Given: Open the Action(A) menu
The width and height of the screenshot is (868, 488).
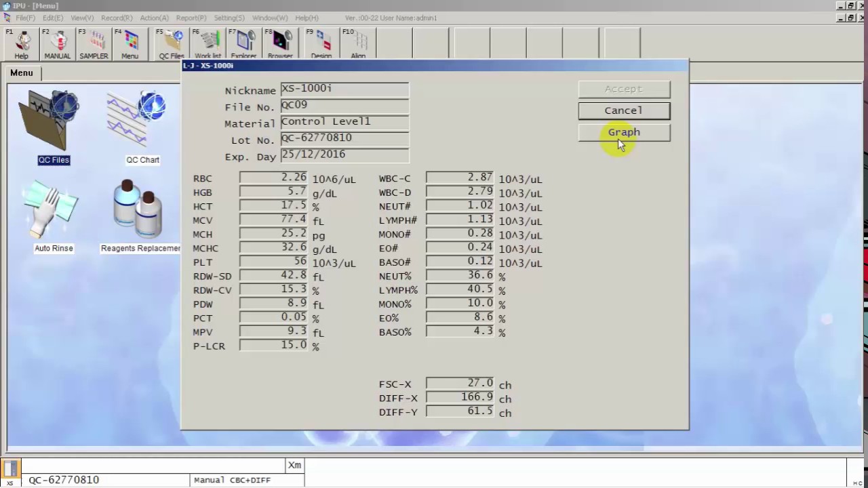Looking at the screenshot, I should (154, 18).
